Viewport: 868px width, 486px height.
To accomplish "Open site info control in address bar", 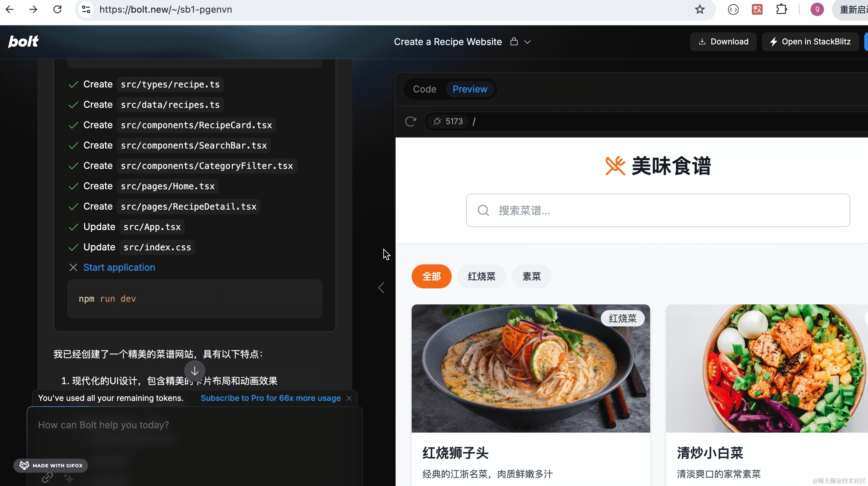I will pyautogui.click(x=86, y=9).
